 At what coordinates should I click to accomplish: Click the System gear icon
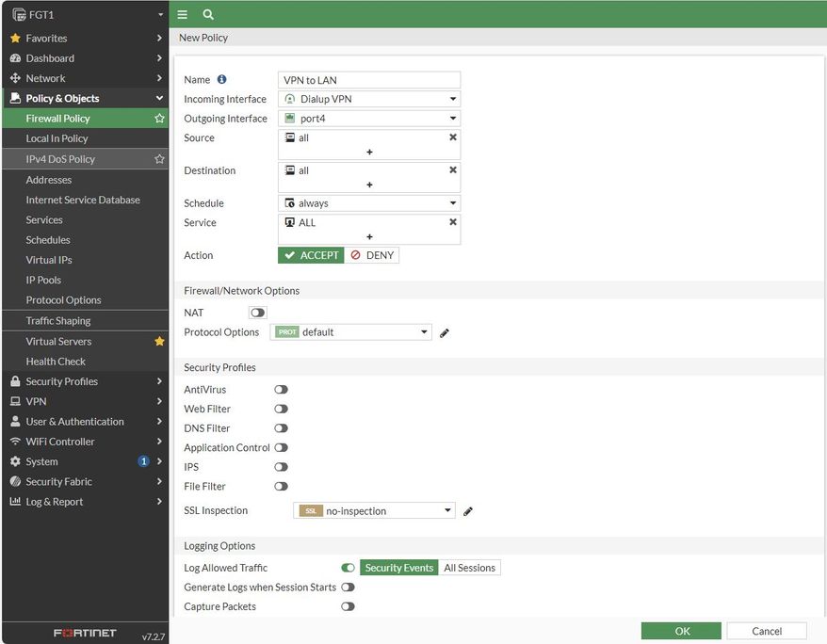15,461
